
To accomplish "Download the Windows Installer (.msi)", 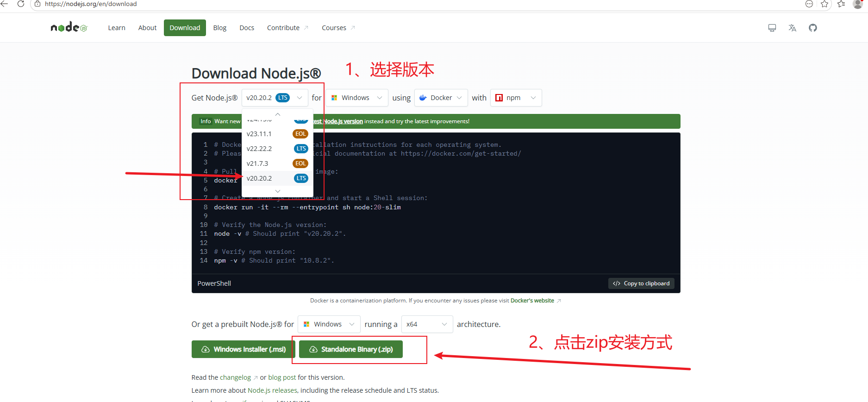I will click(x=244, y=349).
